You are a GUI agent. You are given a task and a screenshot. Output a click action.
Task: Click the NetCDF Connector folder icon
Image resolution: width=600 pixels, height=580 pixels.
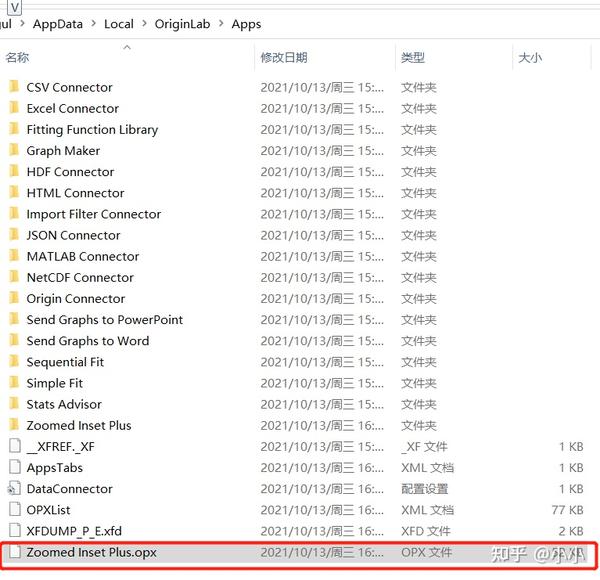tap(14, 277)
